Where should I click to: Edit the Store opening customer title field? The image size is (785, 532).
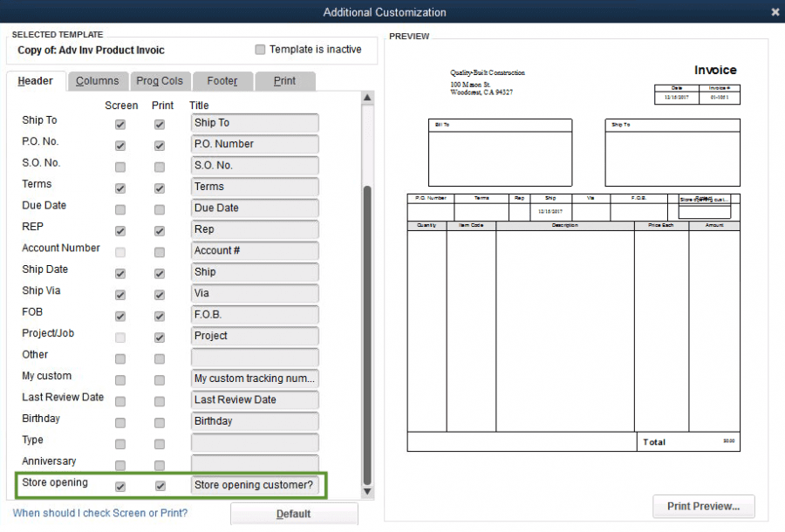point(254,485)
